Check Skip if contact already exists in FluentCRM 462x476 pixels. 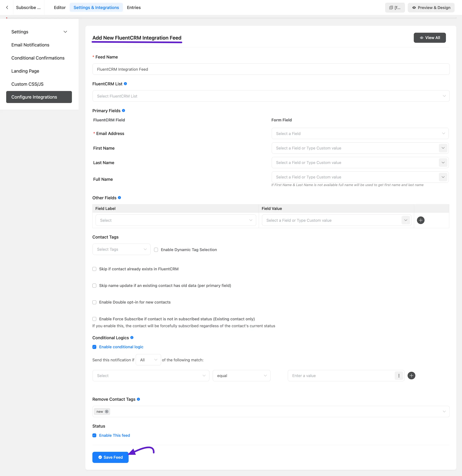click(x=95, y=269)
